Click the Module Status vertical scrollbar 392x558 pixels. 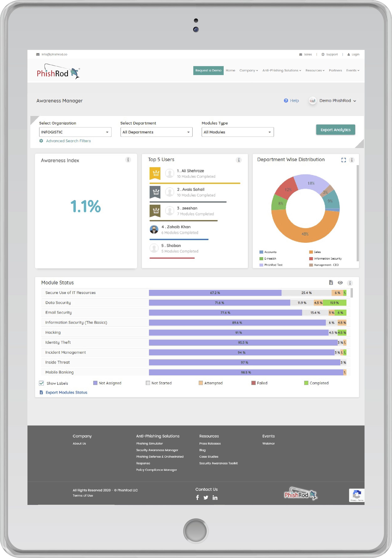(x=352, y=293)
